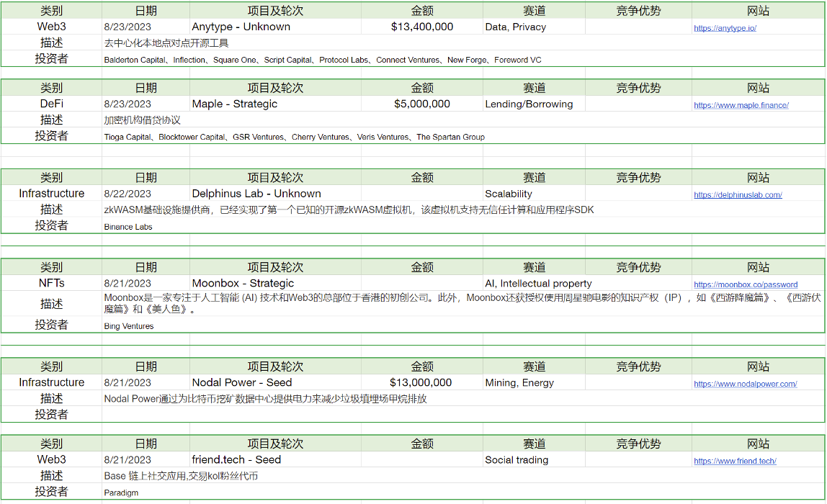Click the '加密机构借贷协议' description cell
This screenshot has width=827, height=504.
463,120
